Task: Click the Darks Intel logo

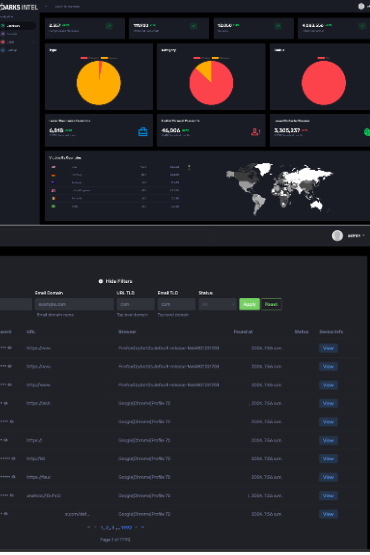Action: click(19, 7)
